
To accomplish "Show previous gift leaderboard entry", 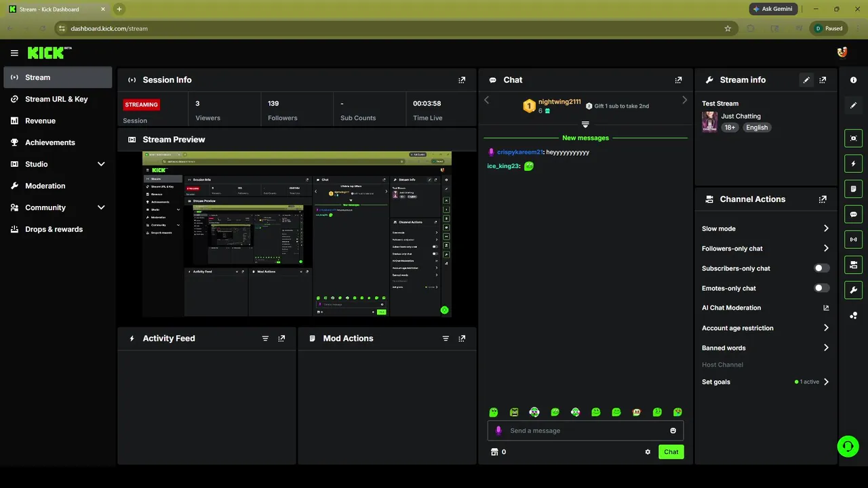I will point(486,100).
